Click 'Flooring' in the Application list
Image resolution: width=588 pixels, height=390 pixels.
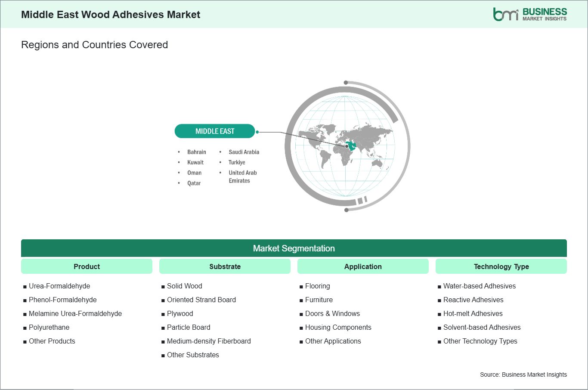(x=318, y=286)
